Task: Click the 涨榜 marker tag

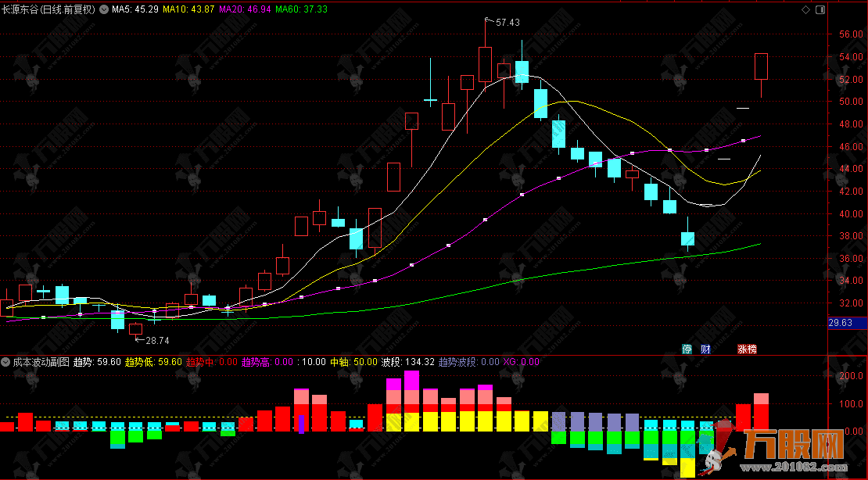Action: tap(747, 349)
